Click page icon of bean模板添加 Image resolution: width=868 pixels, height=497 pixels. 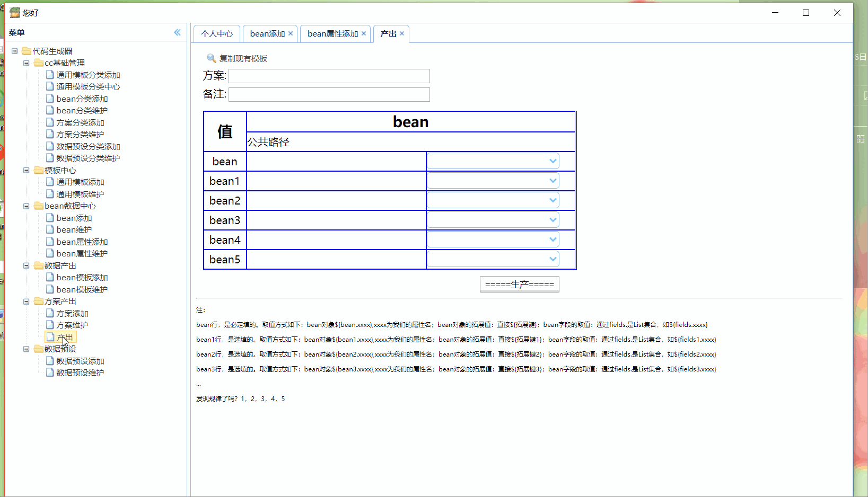click(x=50, y=277)
